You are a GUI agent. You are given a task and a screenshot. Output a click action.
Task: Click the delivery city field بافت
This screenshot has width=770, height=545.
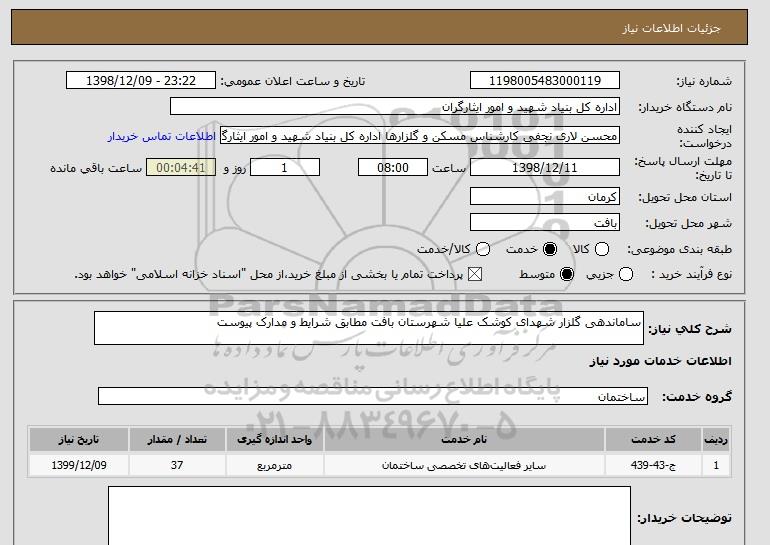(545, 222)
